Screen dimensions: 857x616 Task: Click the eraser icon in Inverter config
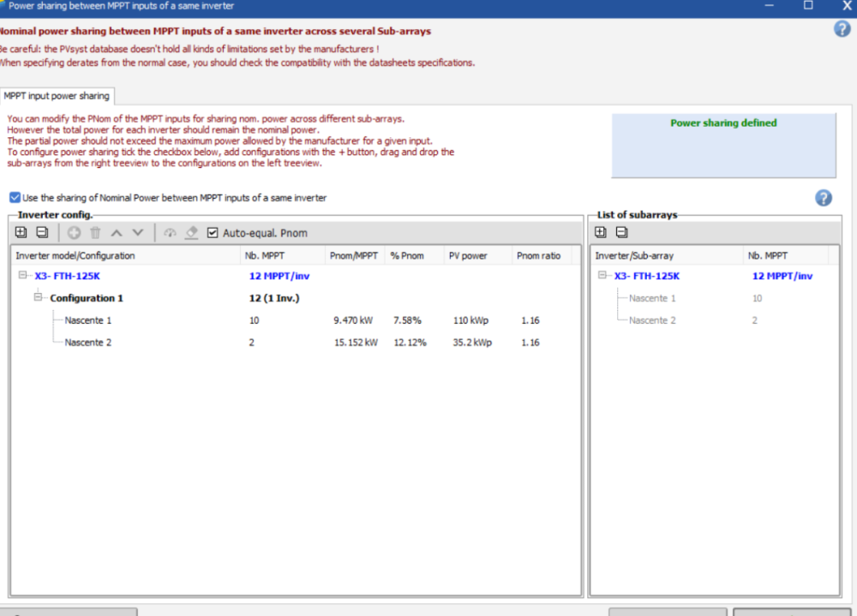[x=191, y=232]
